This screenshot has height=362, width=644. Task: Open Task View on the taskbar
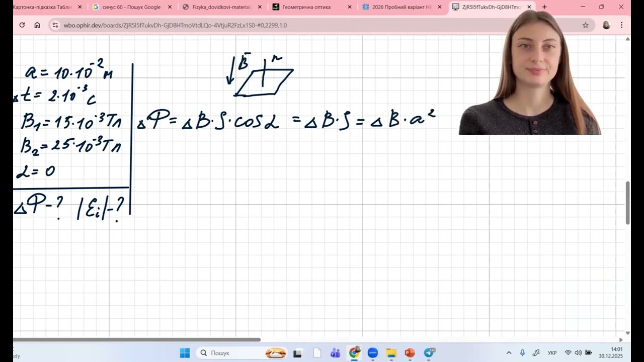pos(297,353)
